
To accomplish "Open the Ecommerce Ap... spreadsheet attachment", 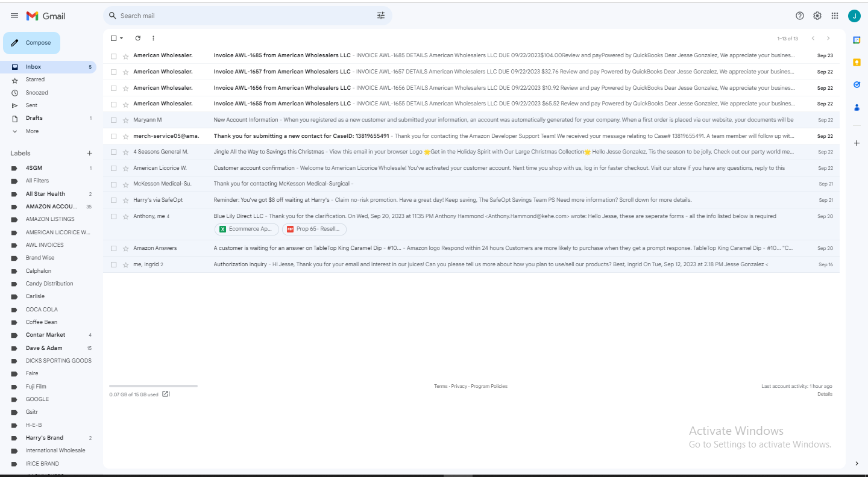I will pos(247,229).
